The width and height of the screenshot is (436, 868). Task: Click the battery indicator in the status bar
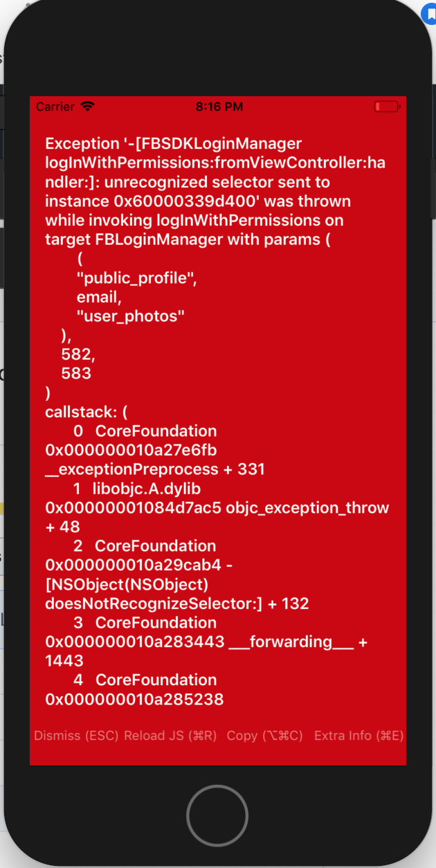click(x=385, y=106)
